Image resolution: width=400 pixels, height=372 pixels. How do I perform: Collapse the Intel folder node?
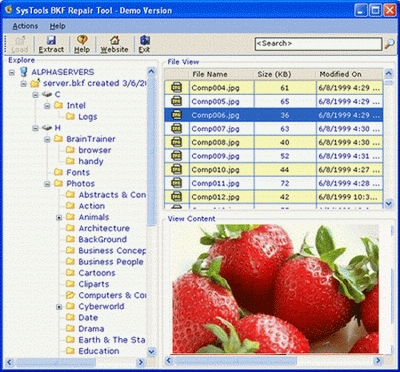47,106
